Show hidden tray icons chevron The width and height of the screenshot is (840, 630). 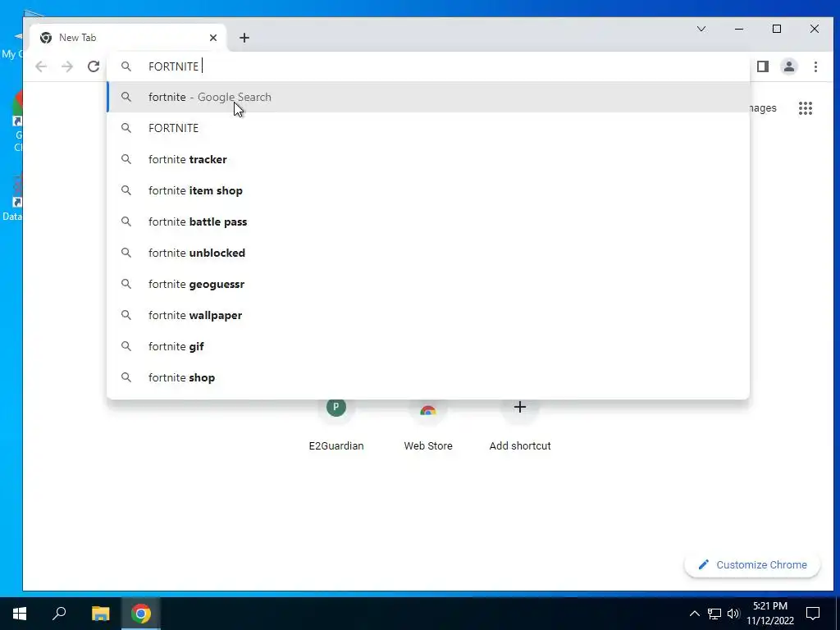click(694, 614)
